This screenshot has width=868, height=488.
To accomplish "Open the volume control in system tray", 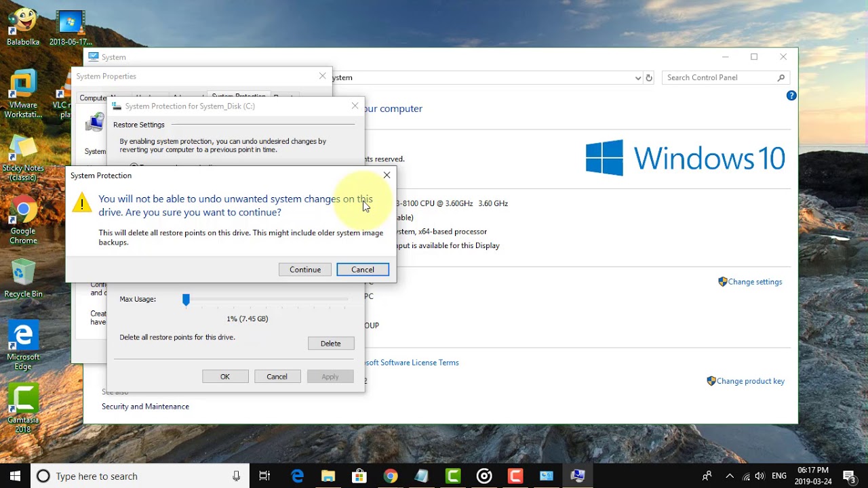I will click(760, 476).
